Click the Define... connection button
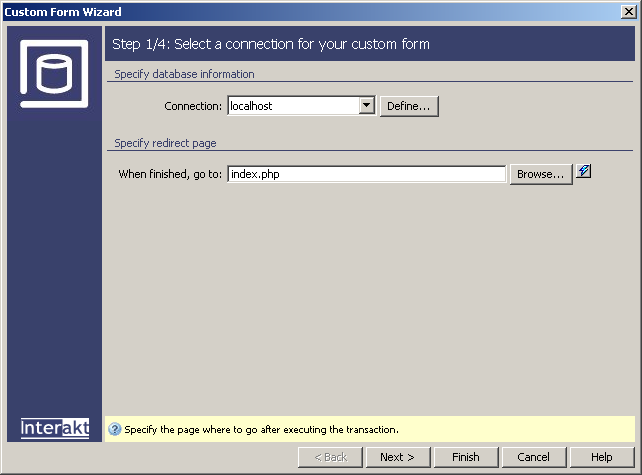Viewport: 642px width, 475px height. 409,105
